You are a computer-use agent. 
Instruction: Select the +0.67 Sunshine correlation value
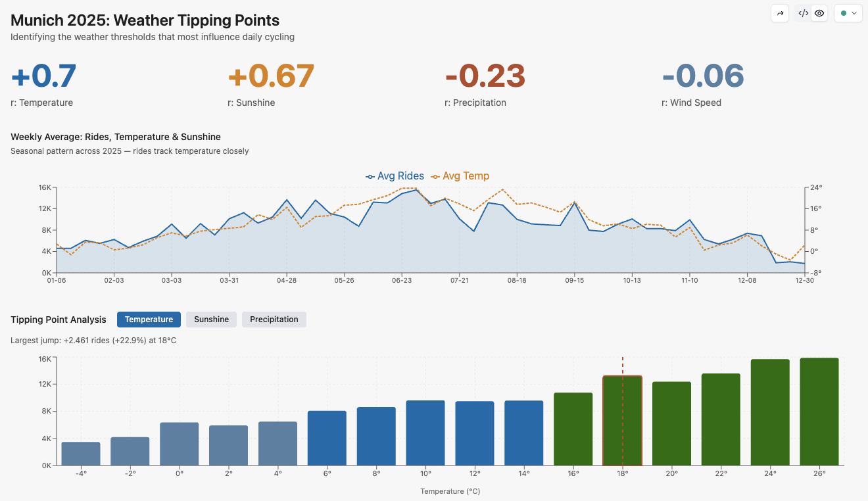click(271, 76)
